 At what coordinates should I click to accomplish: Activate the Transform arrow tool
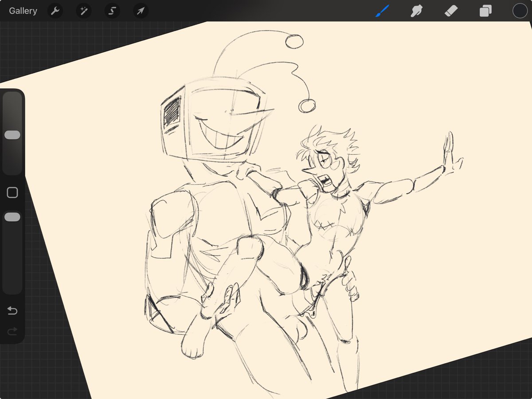coord(141,11)
